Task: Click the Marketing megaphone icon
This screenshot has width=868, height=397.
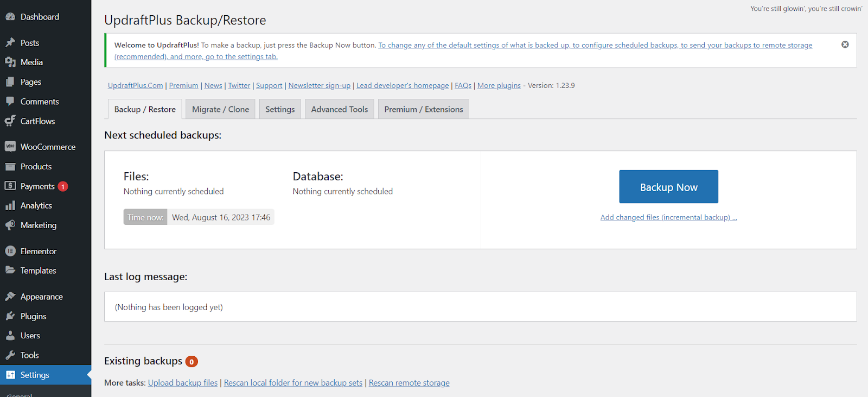Action: [10, 225]
